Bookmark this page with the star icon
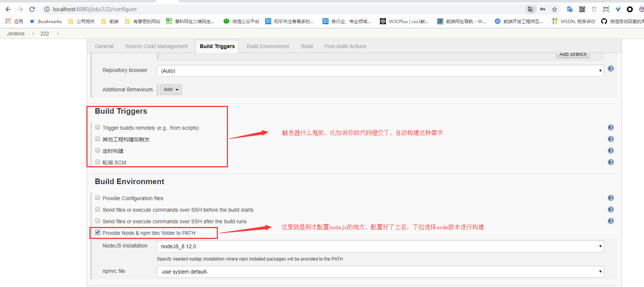 (x=555, y=9)
